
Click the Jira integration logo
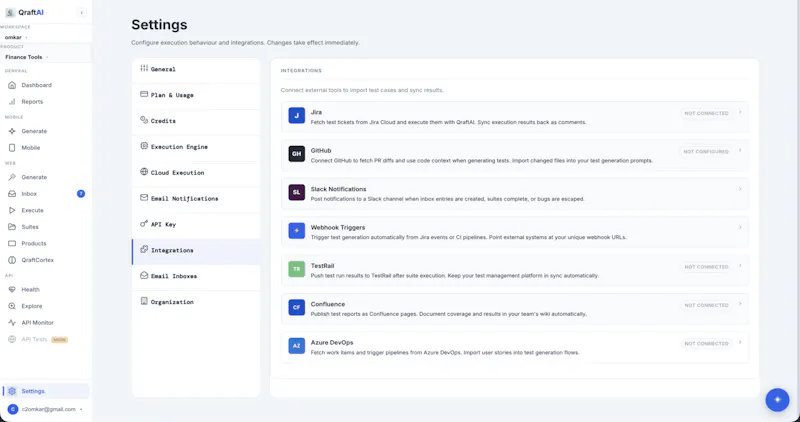[x=296, y=115]
